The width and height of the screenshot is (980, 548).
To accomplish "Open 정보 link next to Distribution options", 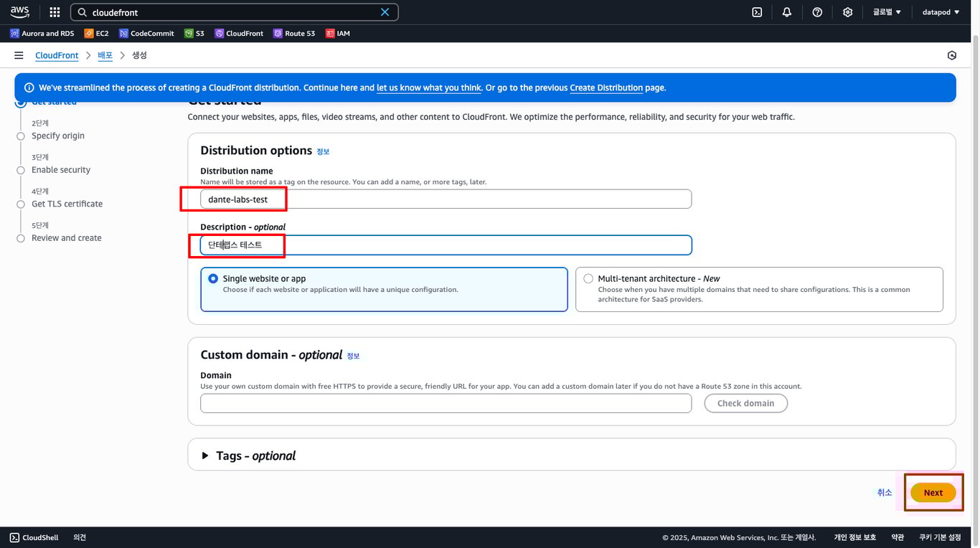I will point(323,151).
